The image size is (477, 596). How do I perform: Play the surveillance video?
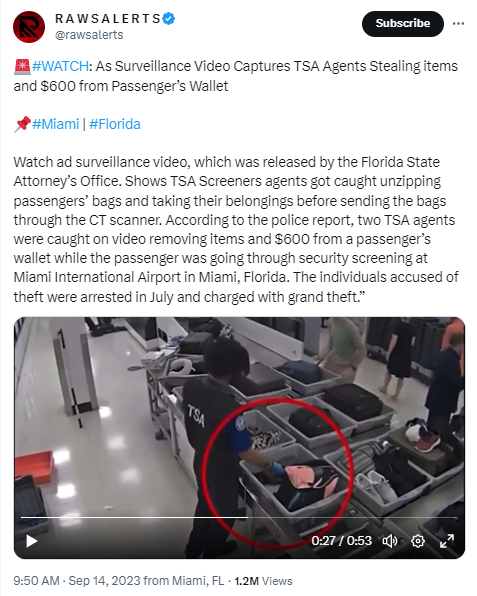[32, 541]
